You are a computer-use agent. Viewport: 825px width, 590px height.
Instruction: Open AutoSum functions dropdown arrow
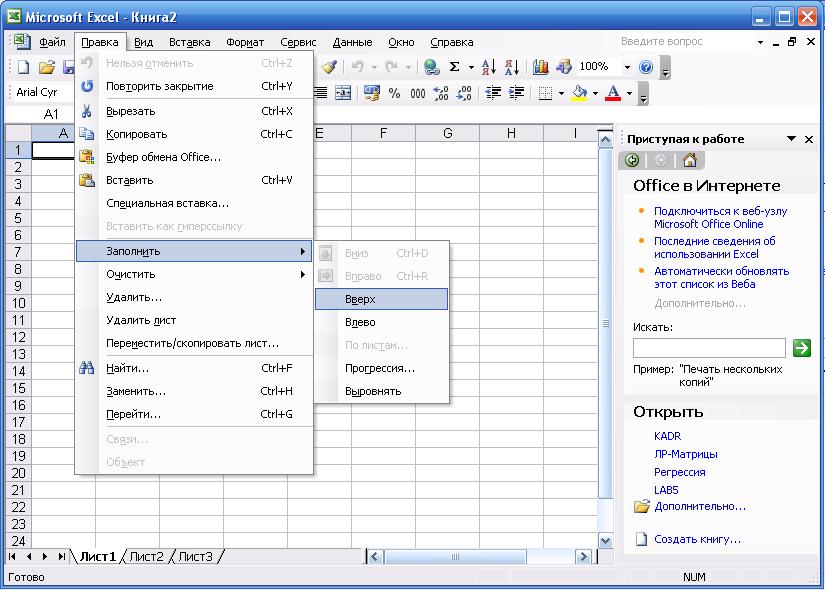point(471,67)
